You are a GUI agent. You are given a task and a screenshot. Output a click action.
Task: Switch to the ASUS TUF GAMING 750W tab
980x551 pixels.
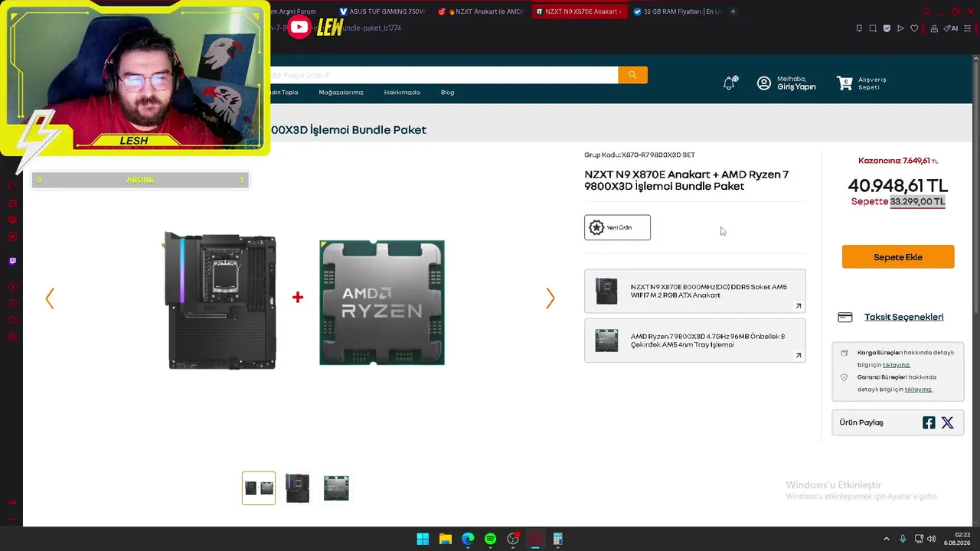point(382,11)
